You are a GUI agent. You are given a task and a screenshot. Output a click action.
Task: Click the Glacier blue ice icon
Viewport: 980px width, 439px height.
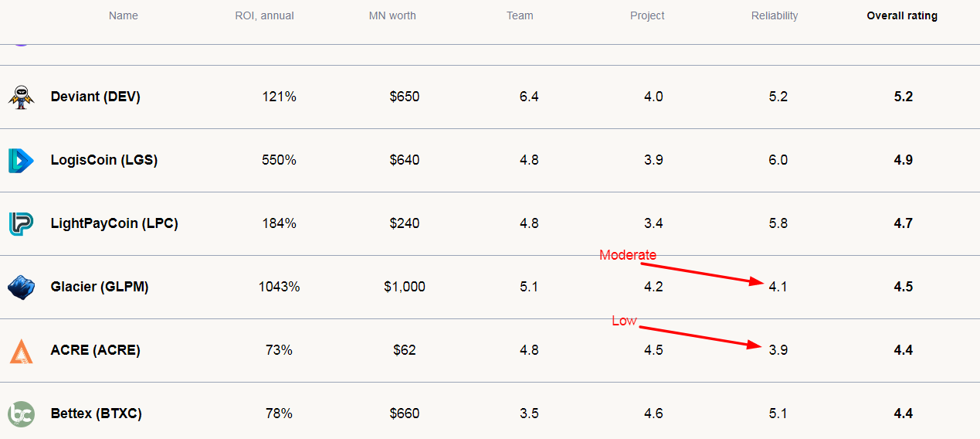(21, 287)
